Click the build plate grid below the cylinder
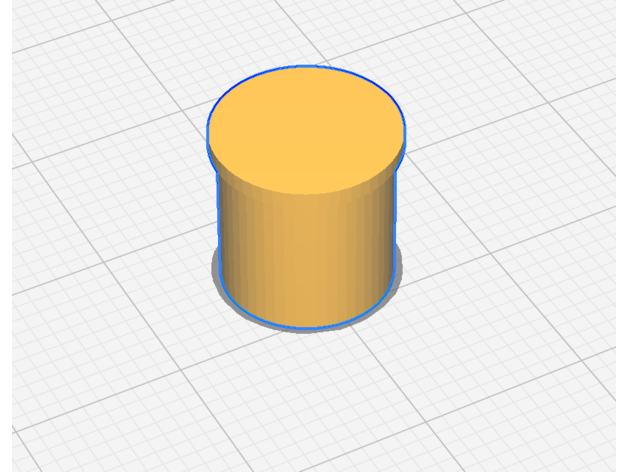 tap(310, 400)
